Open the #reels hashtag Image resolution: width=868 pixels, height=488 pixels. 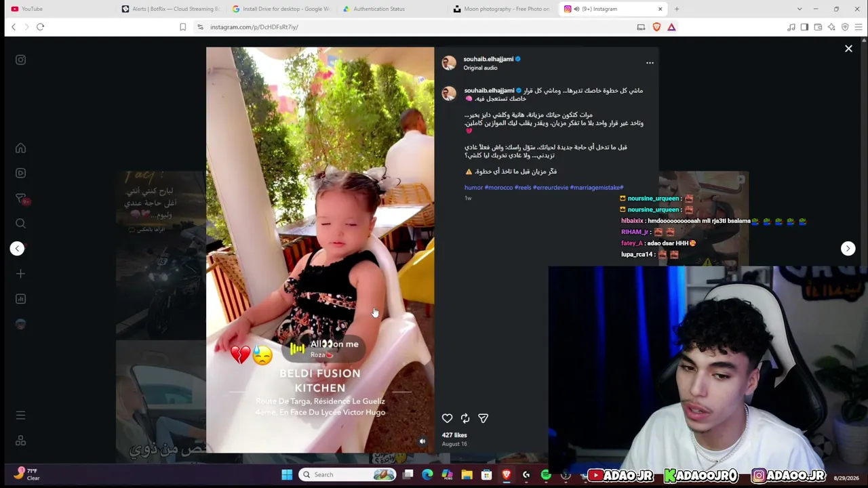523,188
